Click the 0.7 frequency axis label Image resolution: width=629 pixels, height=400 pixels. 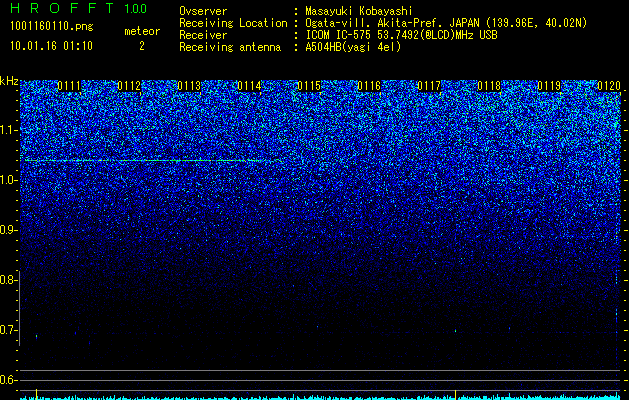[x=8, y=330]
